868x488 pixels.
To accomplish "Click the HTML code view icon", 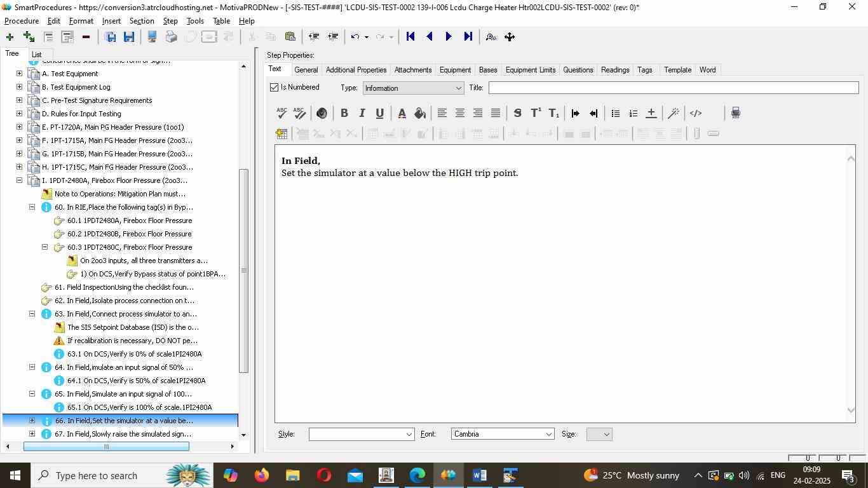I will tap(696, 113).
